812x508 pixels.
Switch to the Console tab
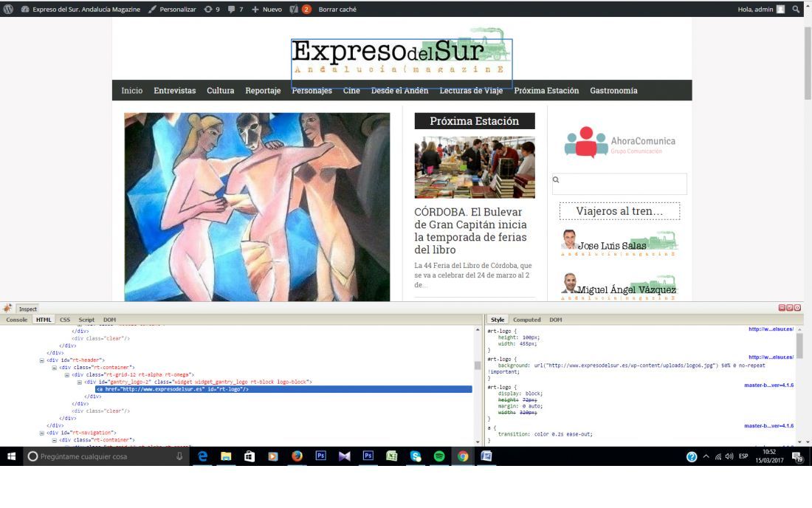pos(16,320)
